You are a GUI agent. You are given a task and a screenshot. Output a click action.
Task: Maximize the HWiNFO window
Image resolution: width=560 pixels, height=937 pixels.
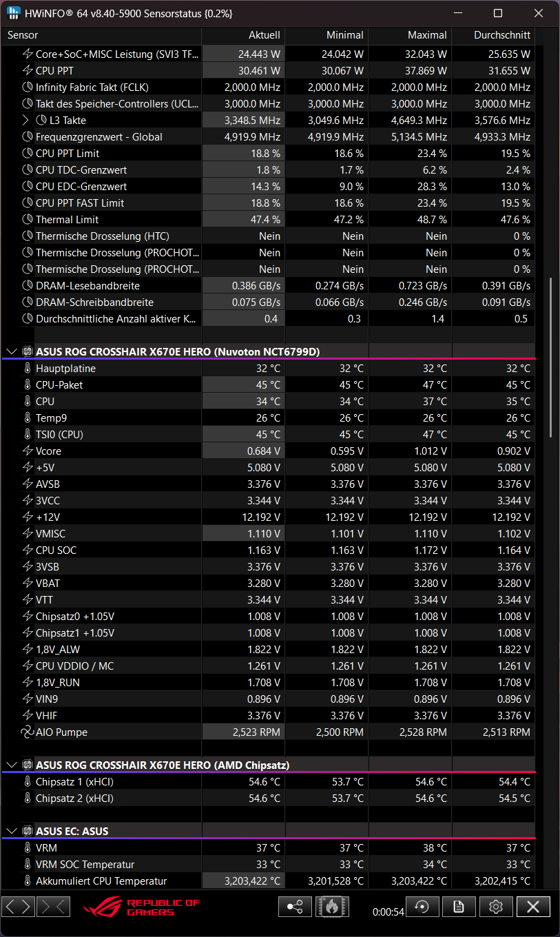(498, 13)
